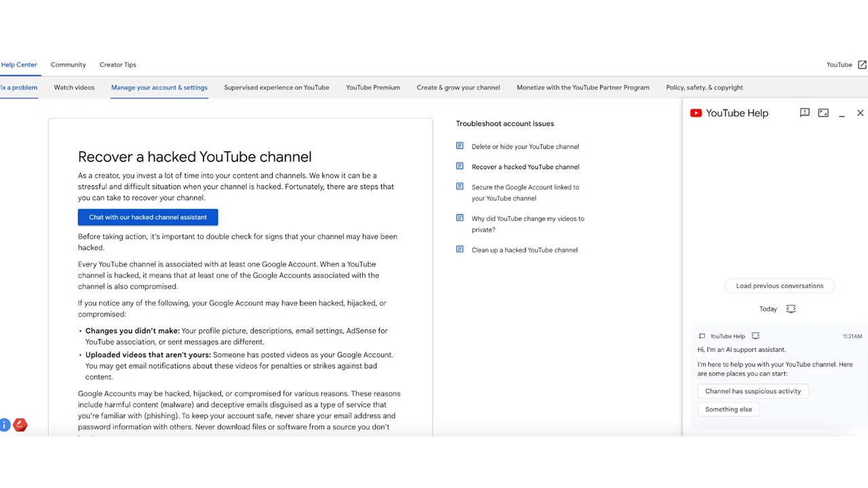Select Manage your account & settings menu
Screen dimensions: 868x488
(159, 87)
